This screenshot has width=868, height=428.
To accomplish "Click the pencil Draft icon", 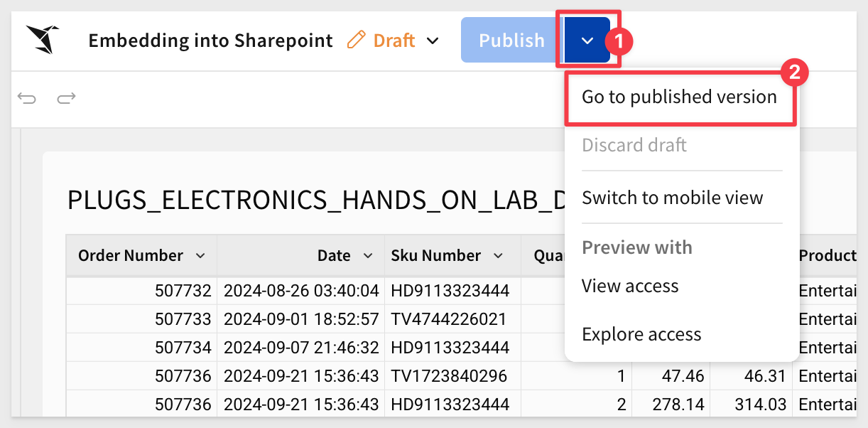I will 356,40.
